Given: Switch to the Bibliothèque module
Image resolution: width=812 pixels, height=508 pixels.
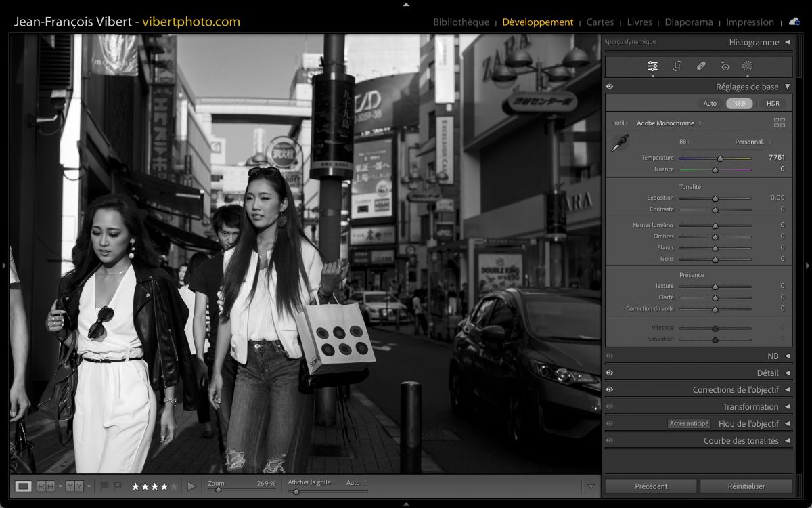Looking at the screenshot, I should tap(461, 22).
